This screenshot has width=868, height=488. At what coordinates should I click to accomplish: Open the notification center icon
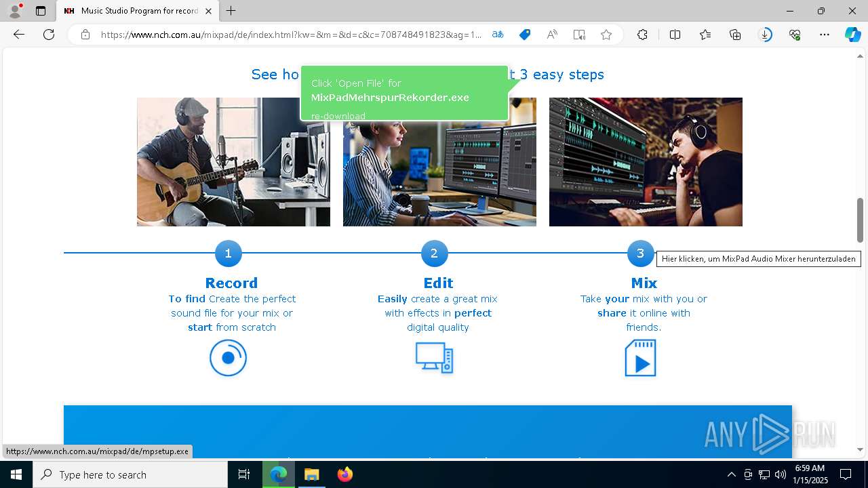[x=846, y=474]
